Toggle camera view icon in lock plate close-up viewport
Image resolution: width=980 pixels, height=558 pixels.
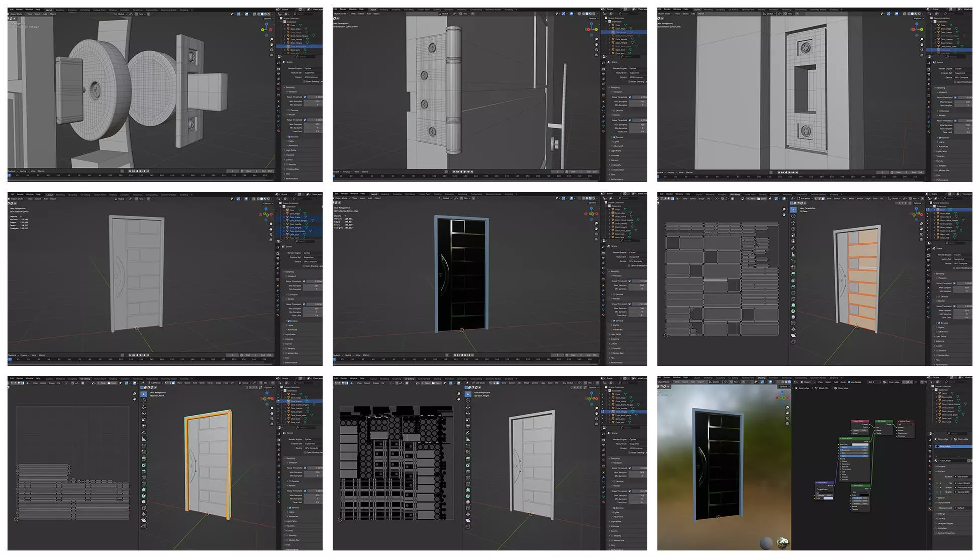(x=922, y=50)
